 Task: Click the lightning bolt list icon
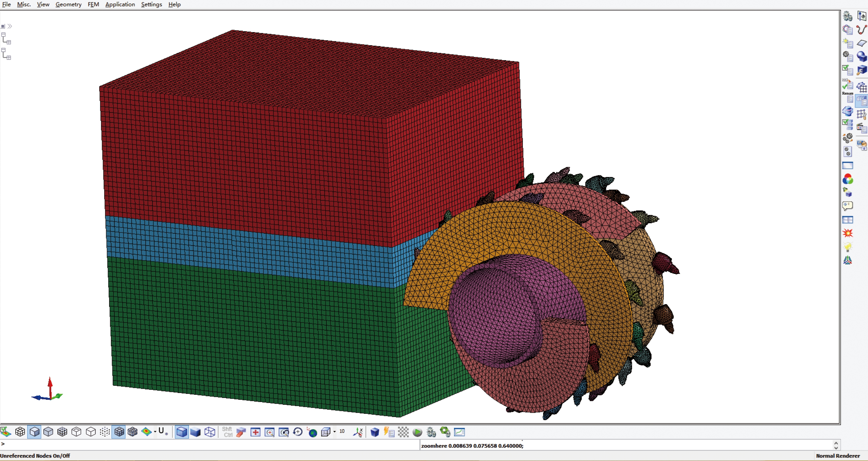(x=389, y=432)
